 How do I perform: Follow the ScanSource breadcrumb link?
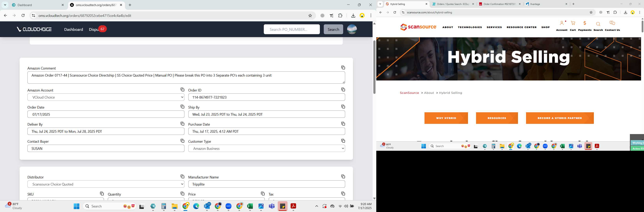click(x=409, y=93)
